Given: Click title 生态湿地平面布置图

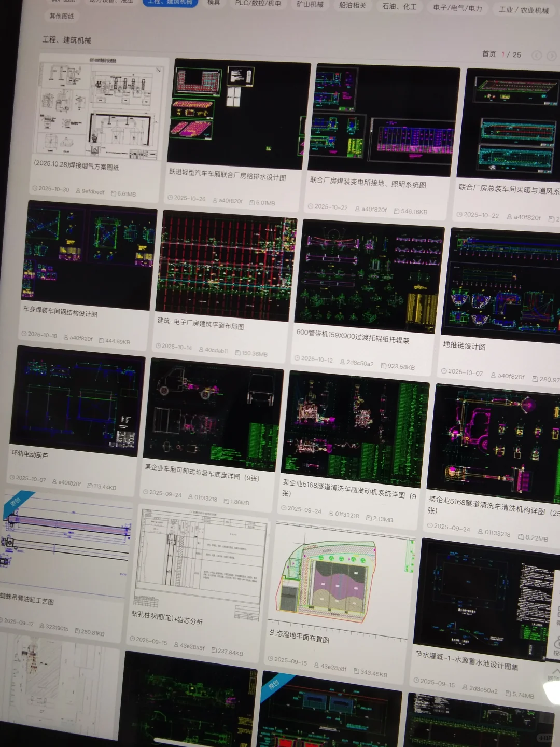Looking at the screenshot, I should 300,636.
